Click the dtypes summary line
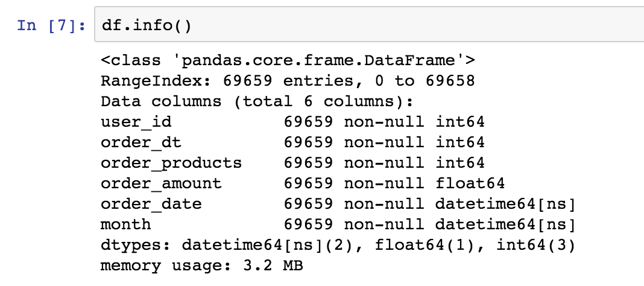Image resolution: width=644 pixels, height=286 pixels. [x=338, y=245]
